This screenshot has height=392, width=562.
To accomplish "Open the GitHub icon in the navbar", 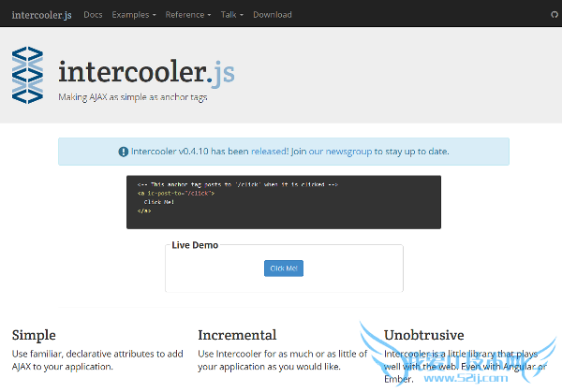I will (x=555, y=15).
